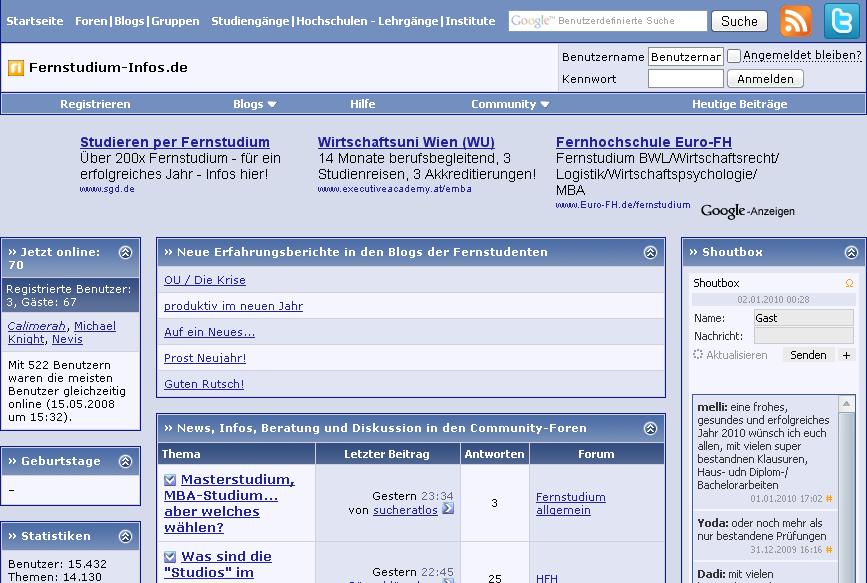The width and height of the screenshot is (867, 583).
Task: Go to last post by sucheratlos arrow
Action: 447,509
